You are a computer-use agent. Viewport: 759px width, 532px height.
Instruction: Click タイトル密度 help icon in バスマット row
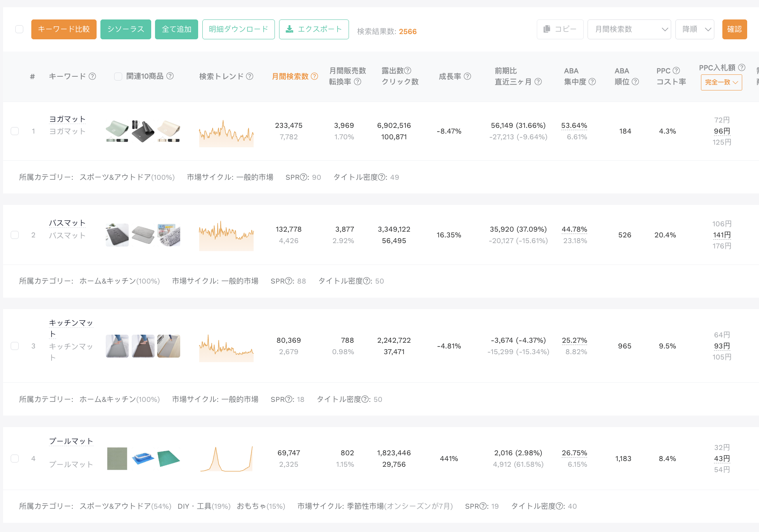tap(367, 281)
